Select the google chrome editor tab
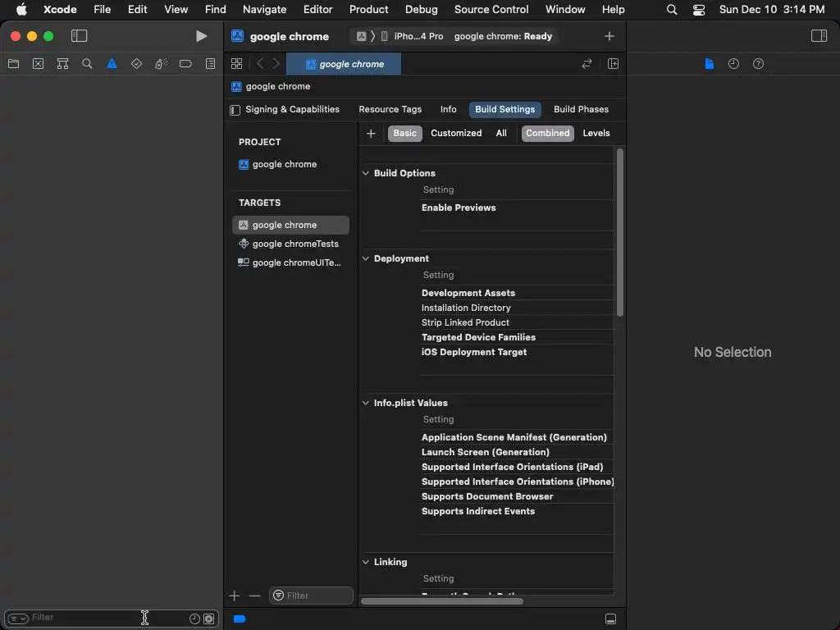Viewport: 840px width, 630px height. (344, 64)
